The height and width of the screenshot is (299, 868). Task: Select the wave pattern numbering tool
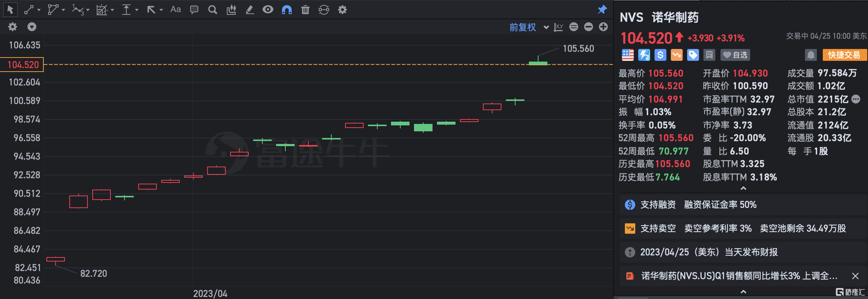coord(78,10)
